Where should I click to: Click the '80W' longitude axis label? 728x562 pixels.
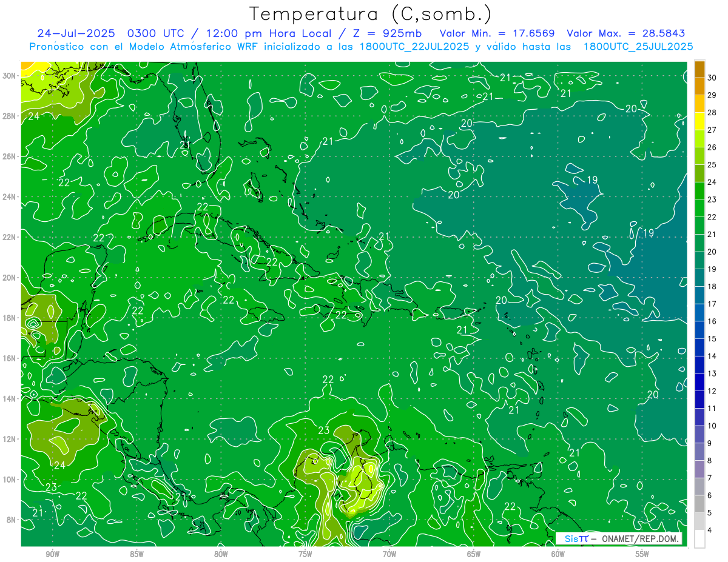click(x=221, y=554)
